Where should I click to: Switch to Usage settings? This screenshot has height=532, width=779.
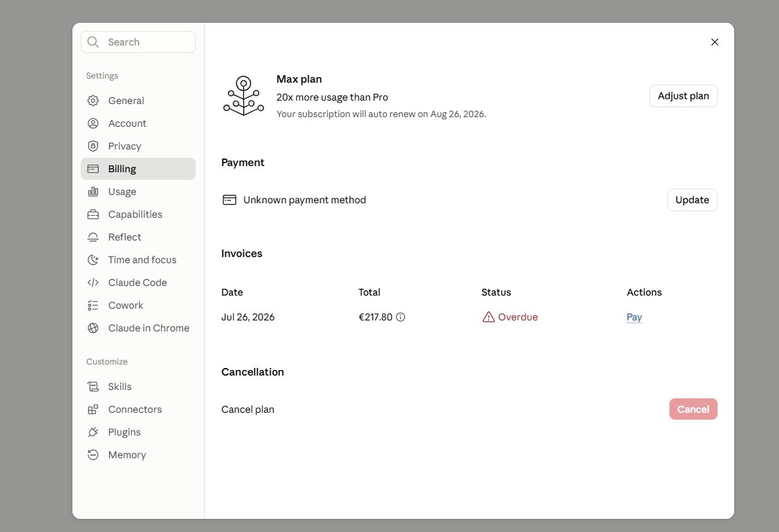(x=138, y=192)
